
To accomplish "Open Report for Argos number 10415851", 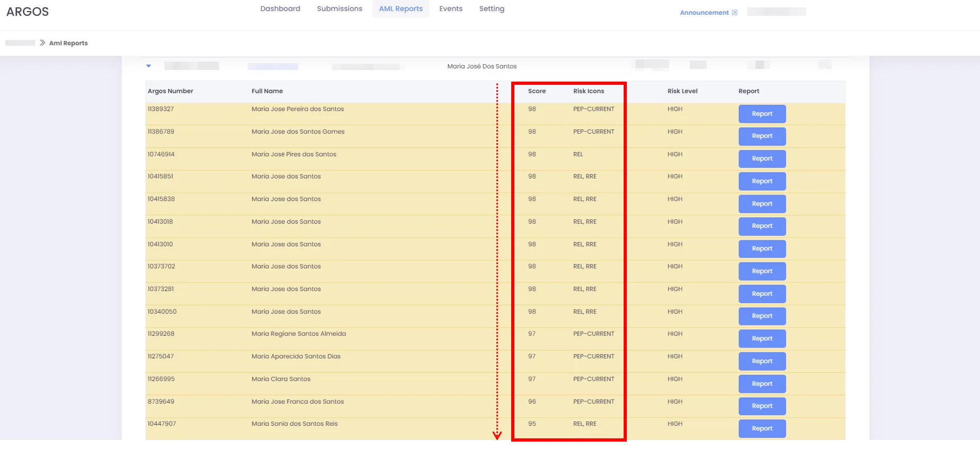I will 762,181.
